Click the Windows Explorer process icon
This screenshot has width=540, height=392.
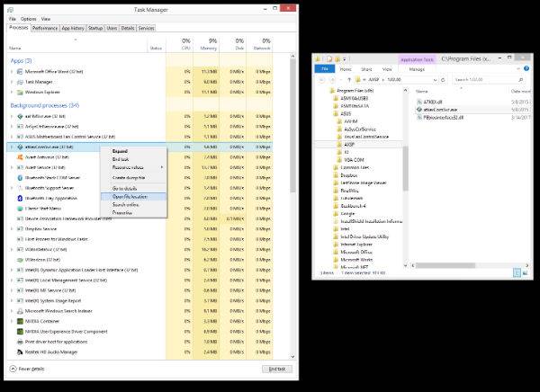coord(20,93)
